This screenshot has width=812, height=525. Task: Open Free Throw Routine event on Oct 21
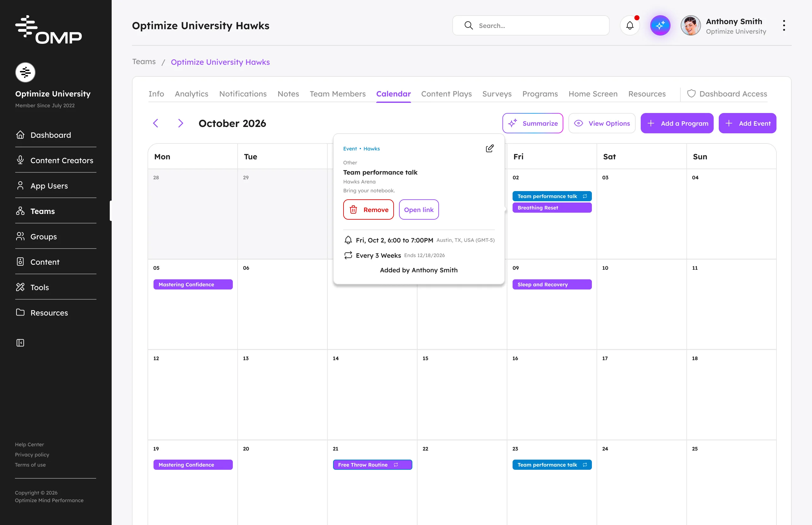[372, 465]
